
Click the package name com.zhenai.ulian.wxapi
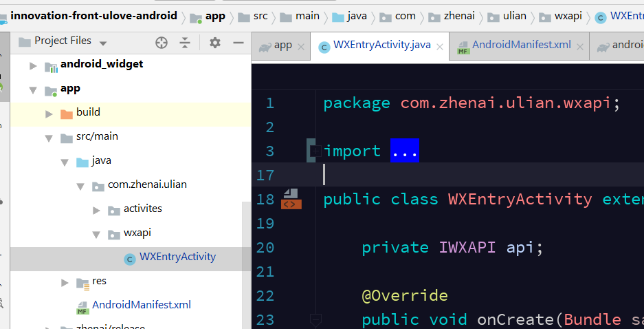coord(505,103)
